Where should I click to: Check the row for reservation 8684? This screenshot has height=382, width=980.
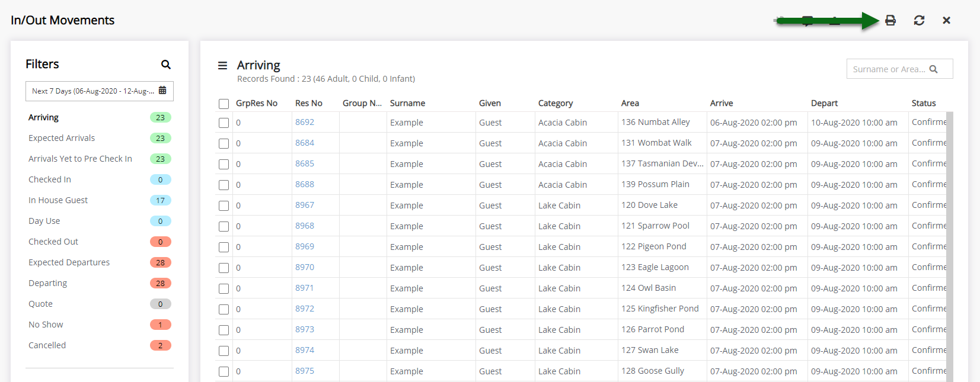(224, 143)
